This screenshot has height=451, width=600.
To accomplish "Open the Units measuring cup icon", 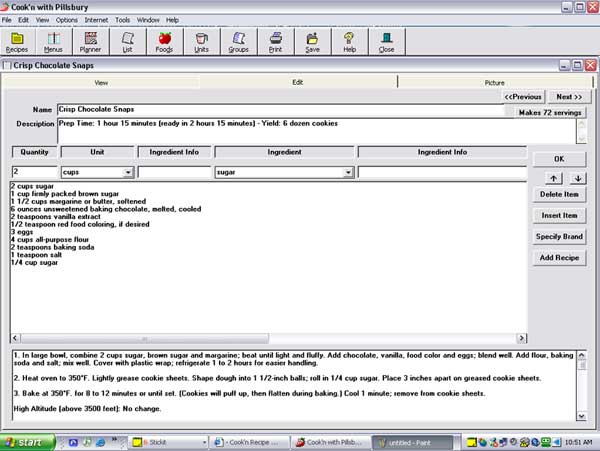I will (x=201, y=42).
